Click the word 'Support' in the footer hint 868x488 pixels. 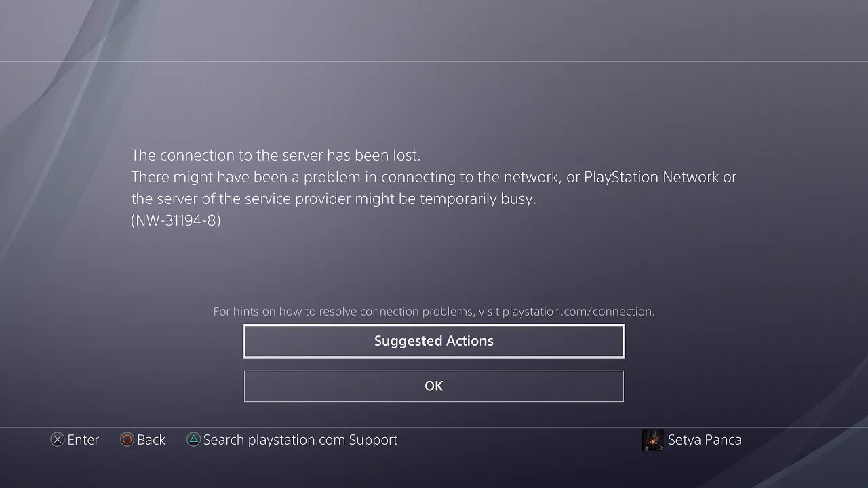pos(373,440)
